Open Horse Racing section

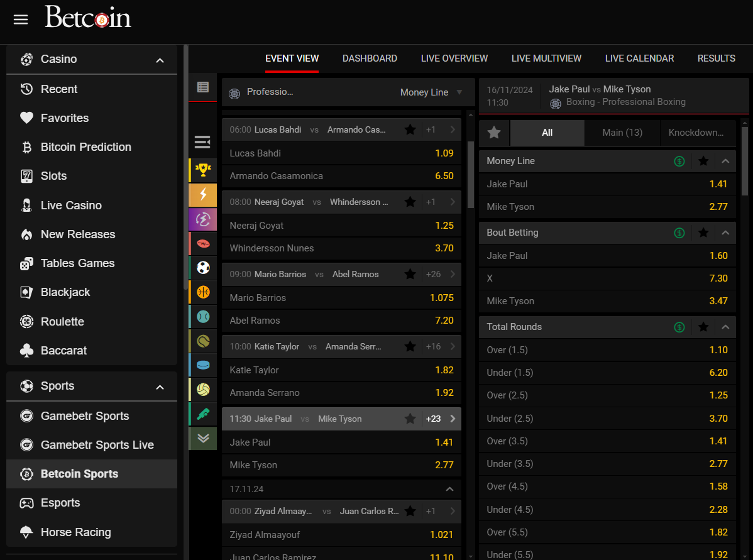click(92, 532)
